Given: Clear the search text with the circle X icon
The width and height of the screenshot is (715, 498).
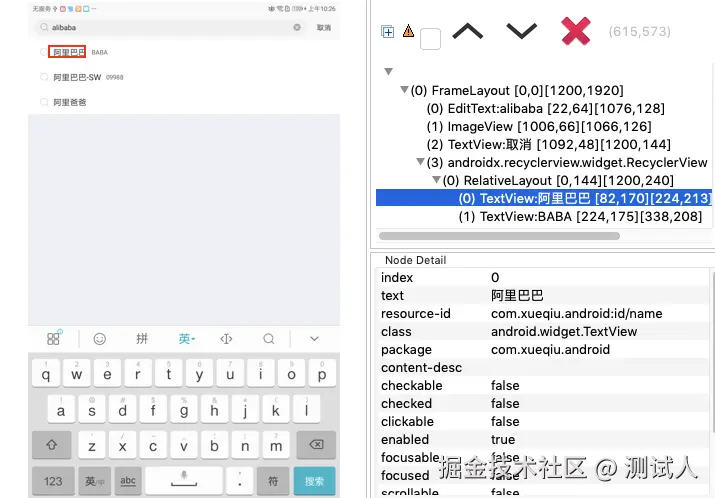Looking at the screenshot, I should click(297, 27).
